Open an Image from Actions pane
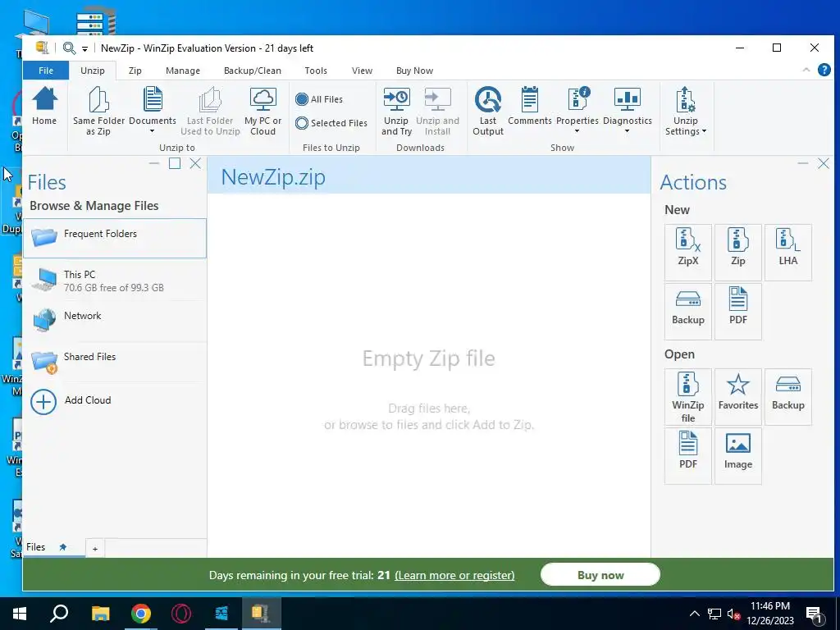 point(737,456)
